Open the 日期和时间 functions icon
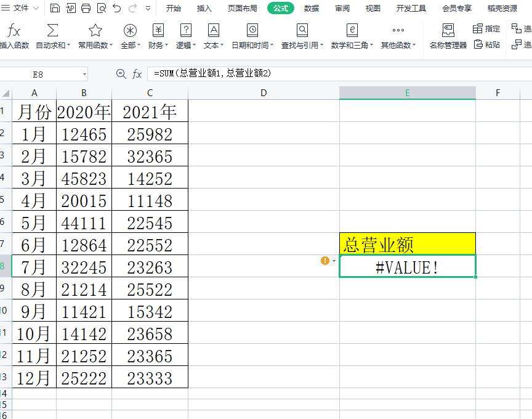Screen dimensions: 532x419 [x=252, y=30]
